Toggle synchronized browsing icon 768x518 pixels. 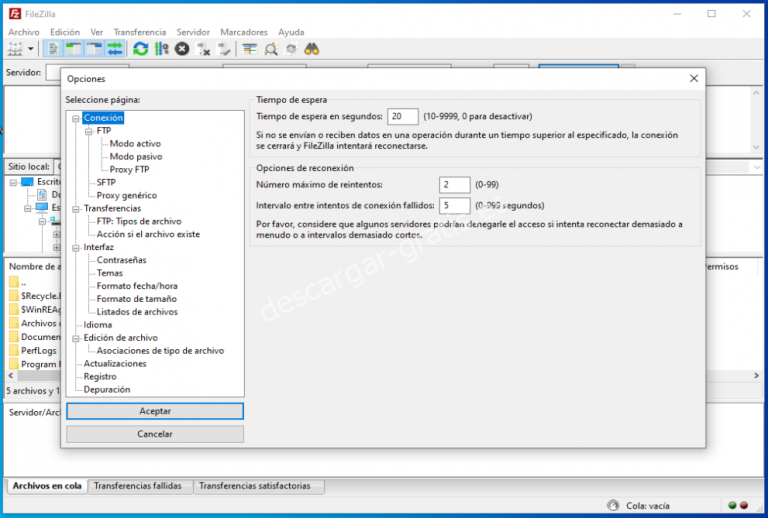coord(291,49)
